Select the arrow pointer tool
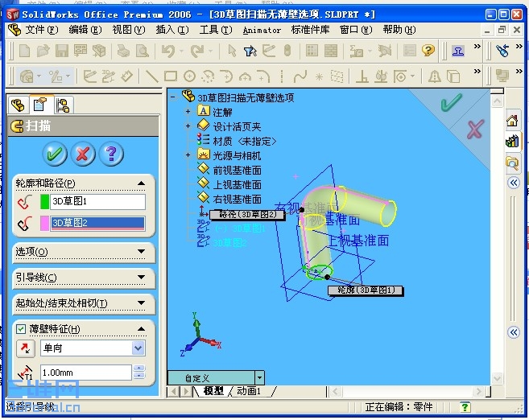 [x=232, y=51]
